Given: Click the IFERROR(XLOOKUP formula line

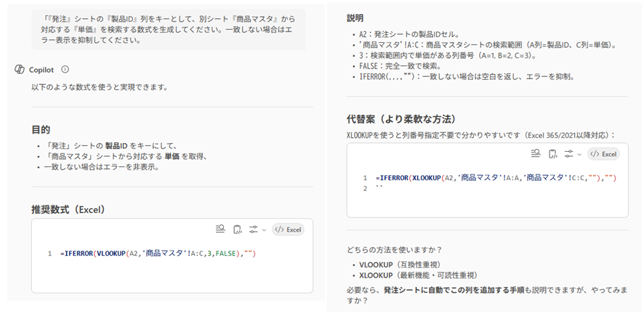Looking at the screenshot, I should pos(496,178).
